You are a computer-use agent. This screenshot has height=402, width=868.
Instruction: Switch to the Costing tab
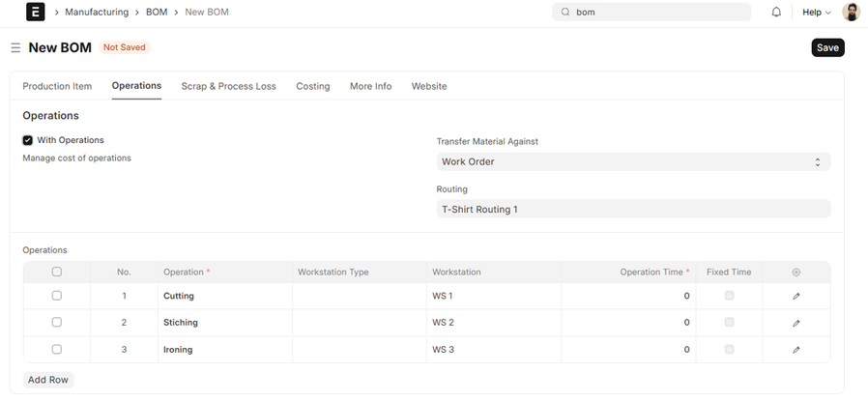click(x=312, y=86)
